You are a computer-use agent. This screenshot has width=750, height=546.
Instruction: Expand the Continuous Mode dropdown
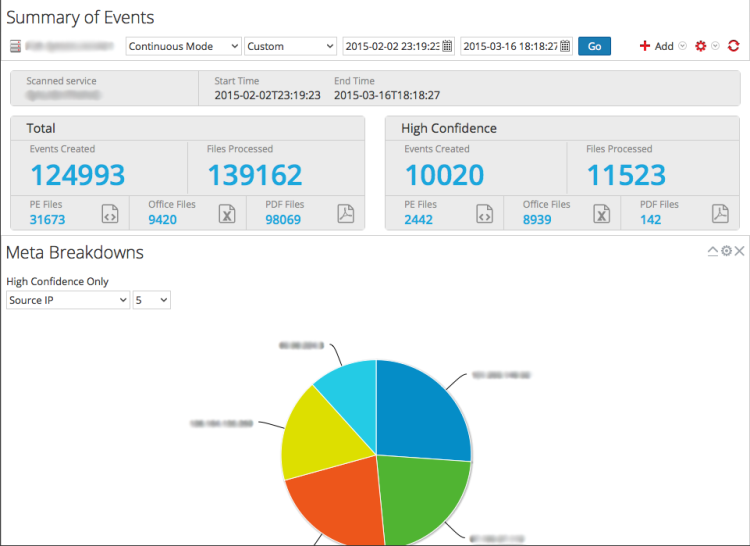point(183,46)
